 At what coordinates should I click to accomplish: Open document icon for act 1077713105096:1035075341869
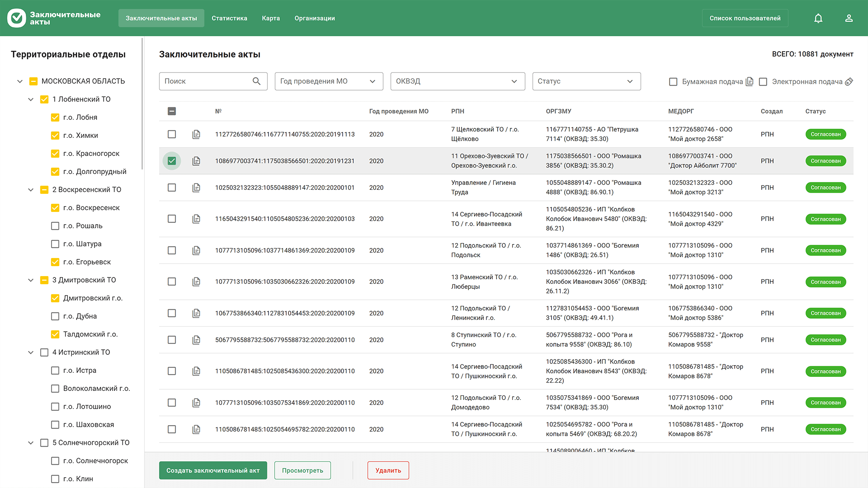[x=196, y=403]
